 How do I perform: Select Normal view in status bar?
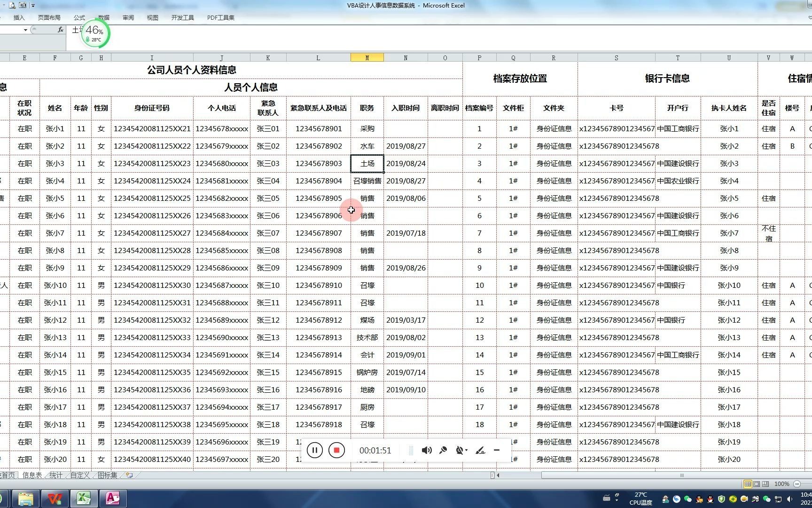point(748,484)
